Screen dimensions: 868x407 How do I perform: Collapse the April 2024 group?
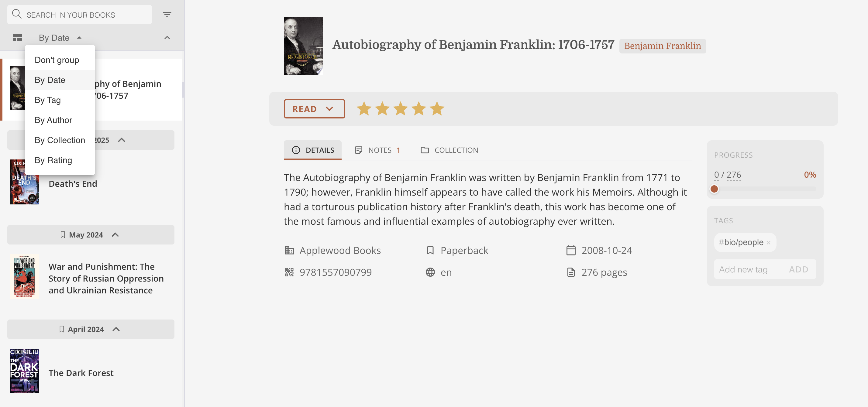(115, 329)
